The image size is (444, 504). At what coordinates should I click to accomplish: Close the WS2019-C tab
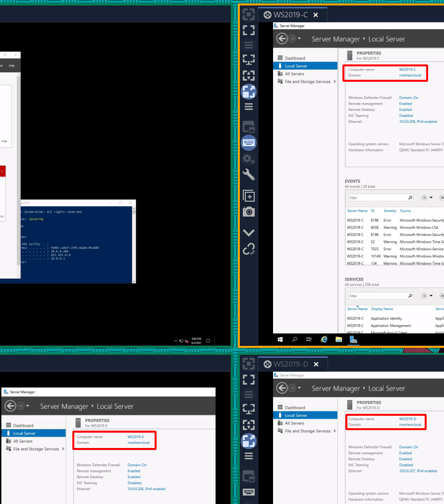click(x=316, y=15)
